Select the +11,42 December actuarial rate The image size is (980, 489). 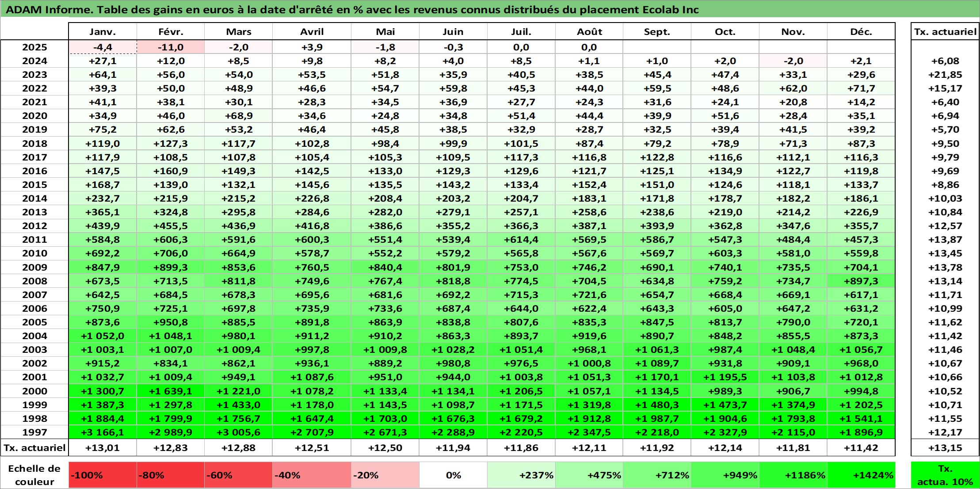tap(861, 447)
